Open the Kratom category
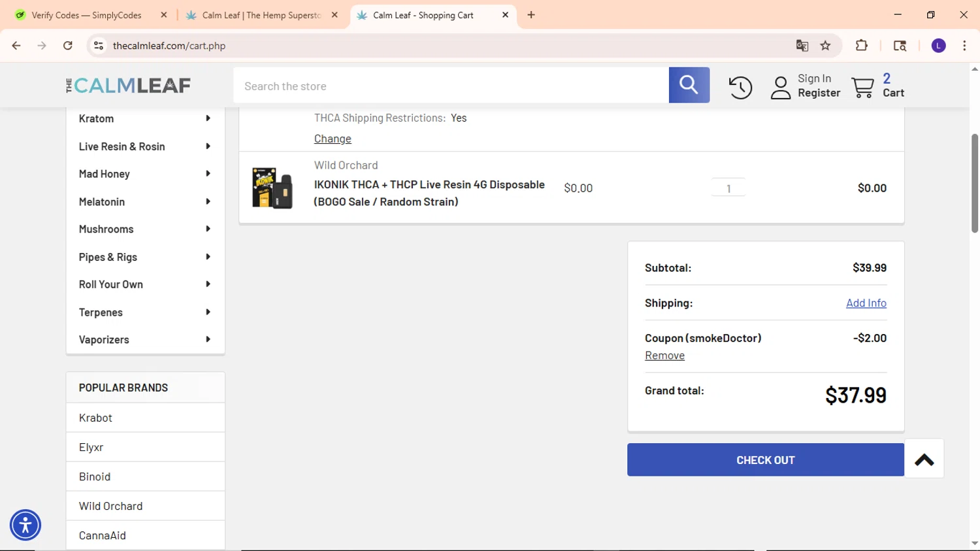The height and width of the screenshot is (551, 980). [x=96, y=118]
